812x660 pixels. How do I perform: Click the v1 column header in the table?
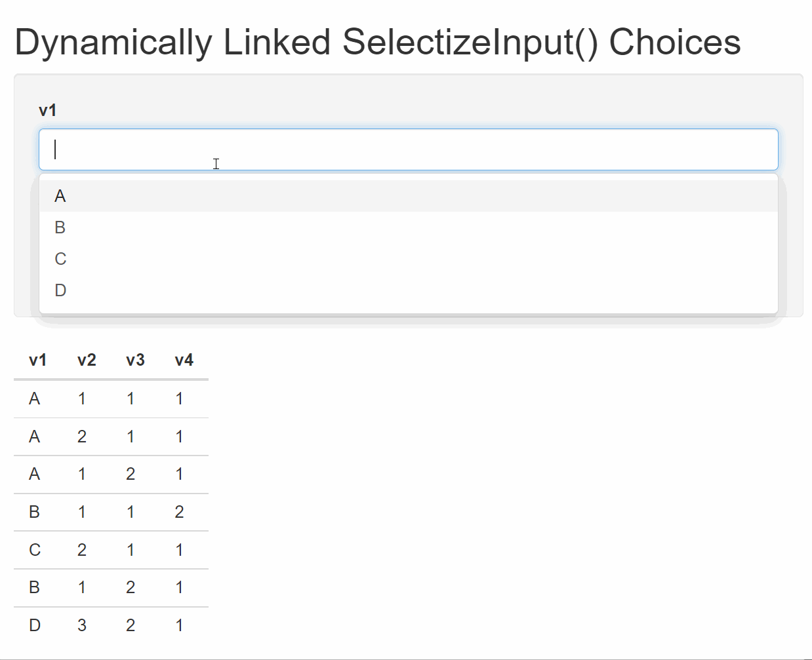pos(37,360)
